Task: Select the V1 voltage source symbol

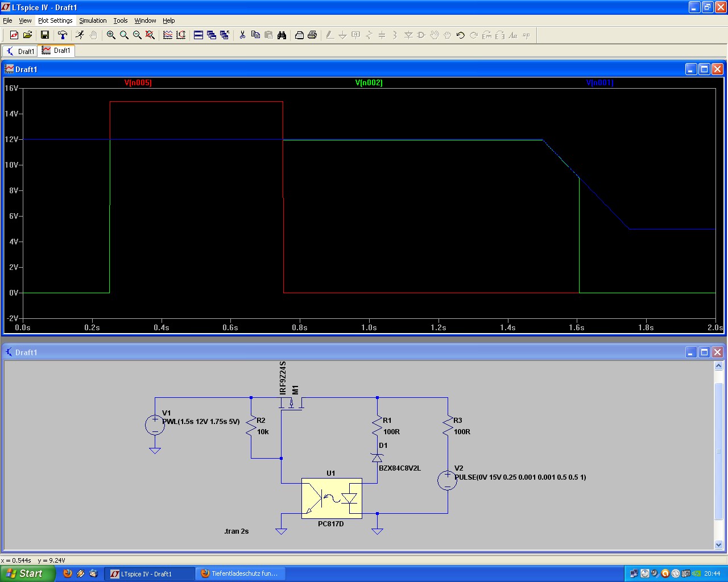Action: click(155, 425)
